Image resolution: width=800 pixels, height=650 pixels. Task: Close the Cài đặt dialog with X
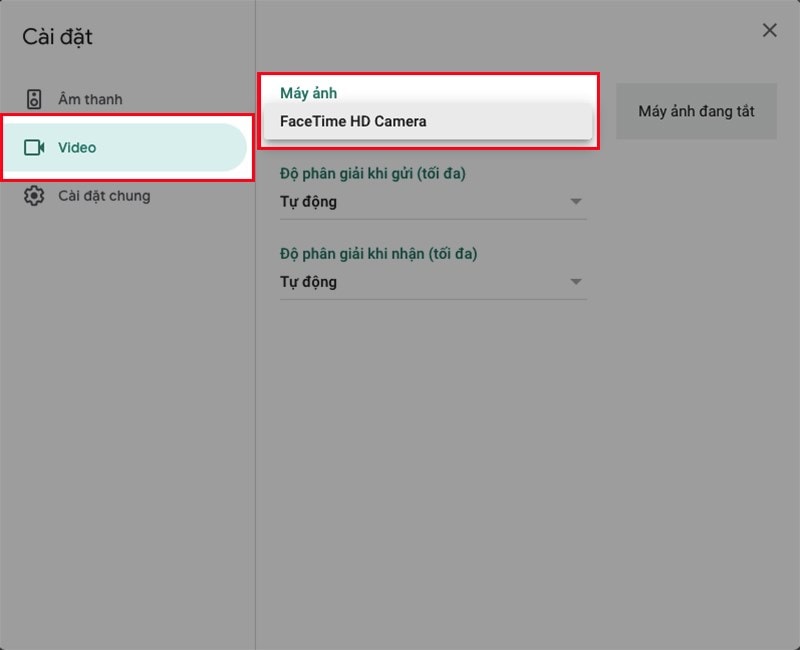(x=769, y=31)
